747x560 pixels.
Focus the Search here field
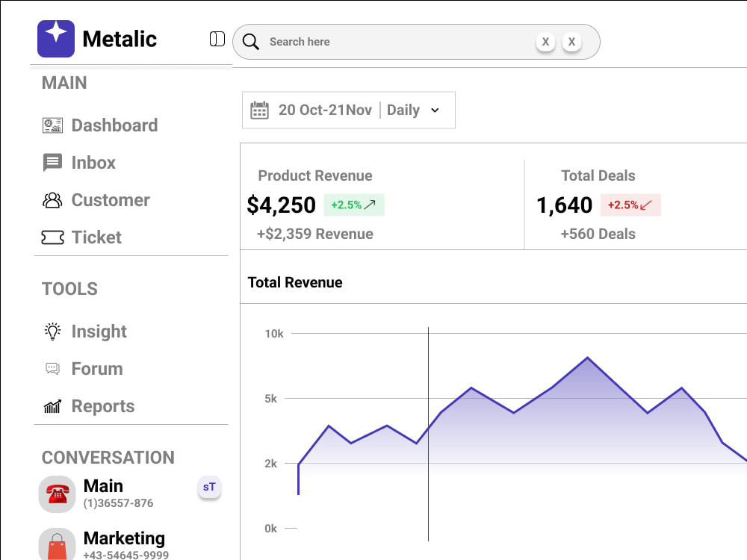pos(416,42)
